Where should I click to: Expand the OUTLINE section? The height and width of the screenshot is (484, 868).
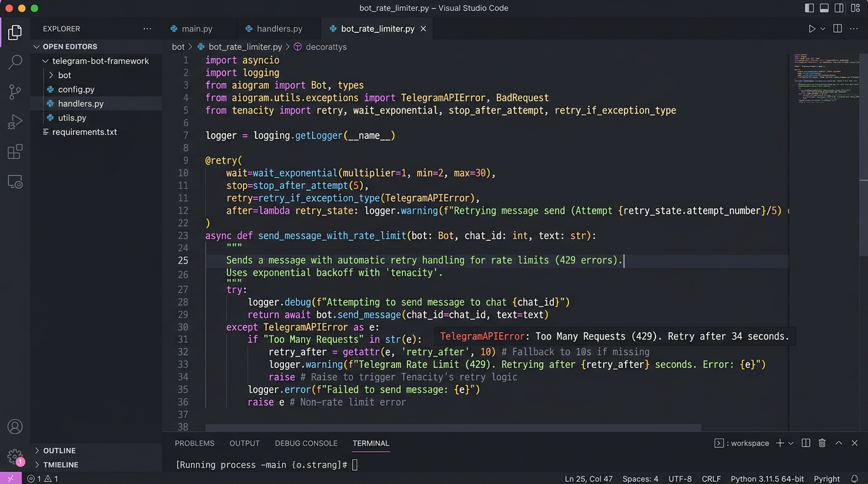click(x=60, y=451)
